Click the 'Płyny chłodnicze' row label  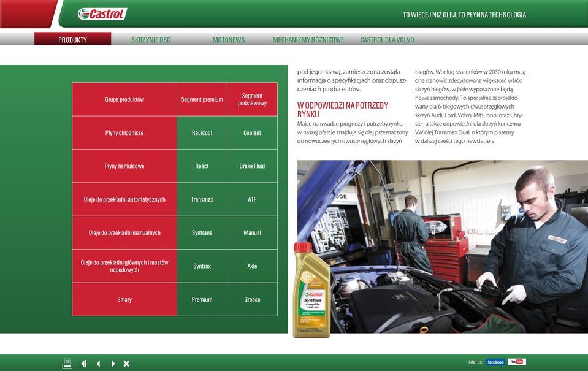(124, 133)
